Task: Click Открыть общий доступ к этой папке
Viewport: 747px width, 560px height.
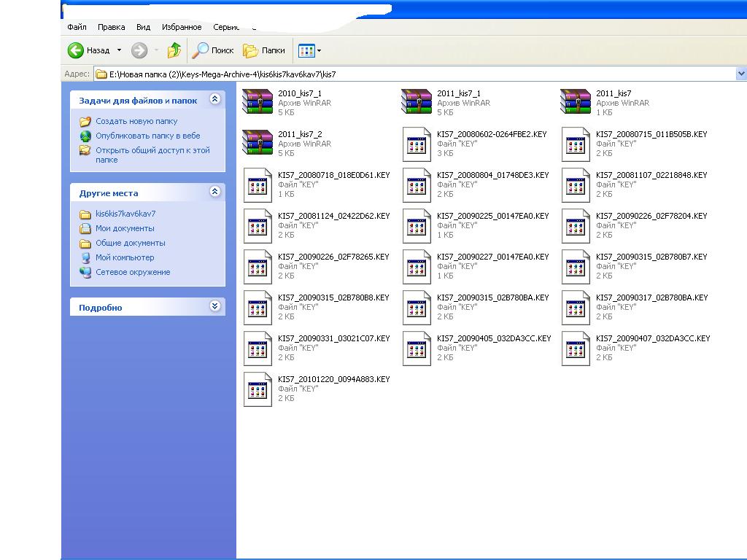Action: [152, 155]
